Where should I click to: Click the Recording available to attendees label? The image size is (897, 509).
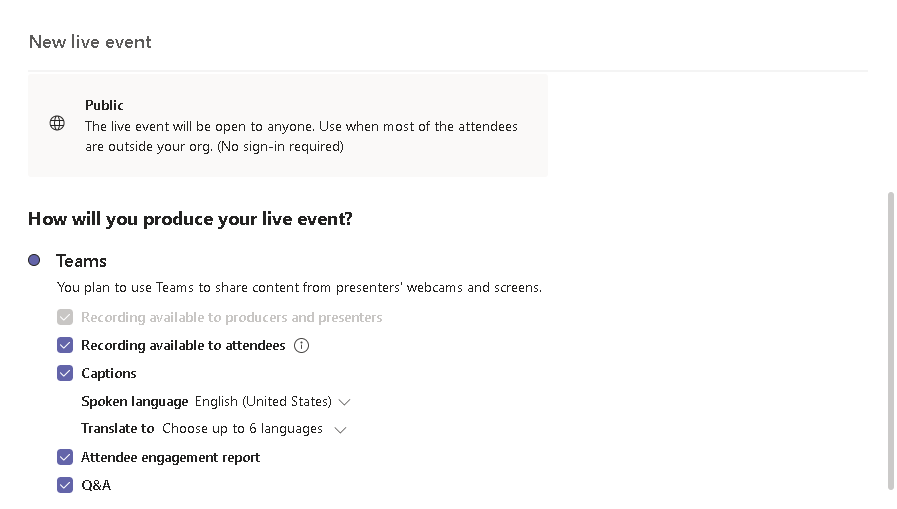183,346
